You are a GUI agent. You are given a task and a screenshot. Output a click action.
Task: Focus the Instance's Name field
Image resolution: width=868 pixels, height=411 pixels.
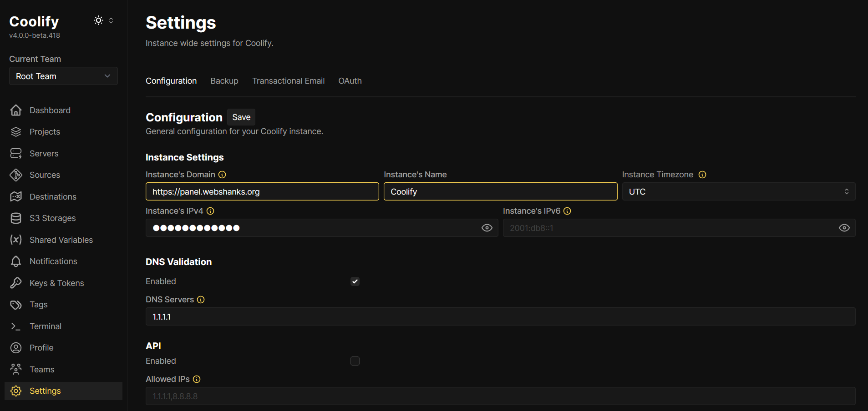coord(501,191)
